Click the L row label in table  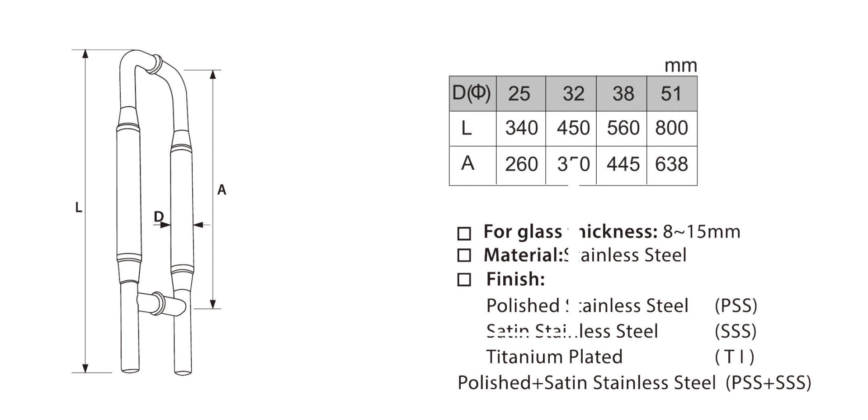click(467, 129)
